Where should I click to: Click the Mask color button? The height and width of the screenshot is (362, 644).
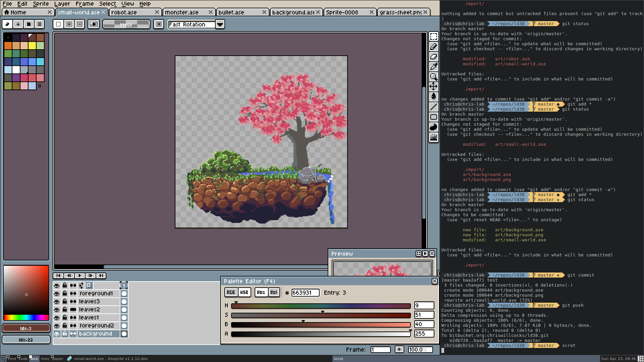tap(126, 24)
